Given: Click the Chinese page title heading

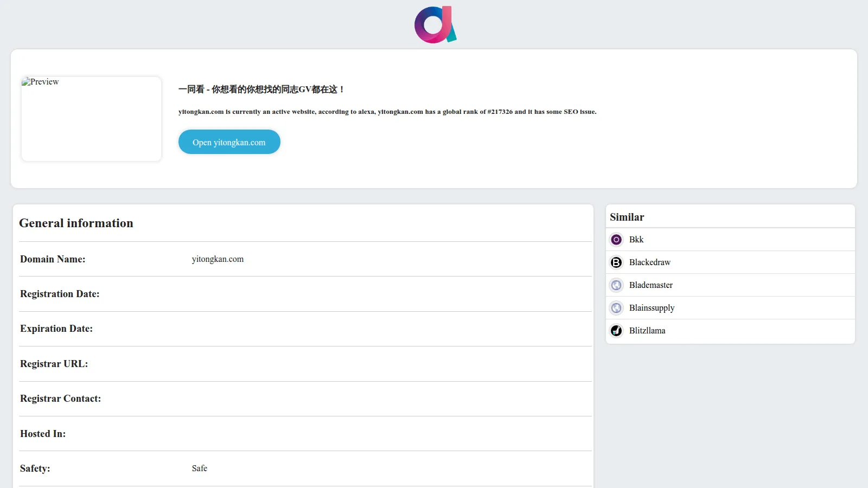Looking at the screenshot, I should (261, 89).
